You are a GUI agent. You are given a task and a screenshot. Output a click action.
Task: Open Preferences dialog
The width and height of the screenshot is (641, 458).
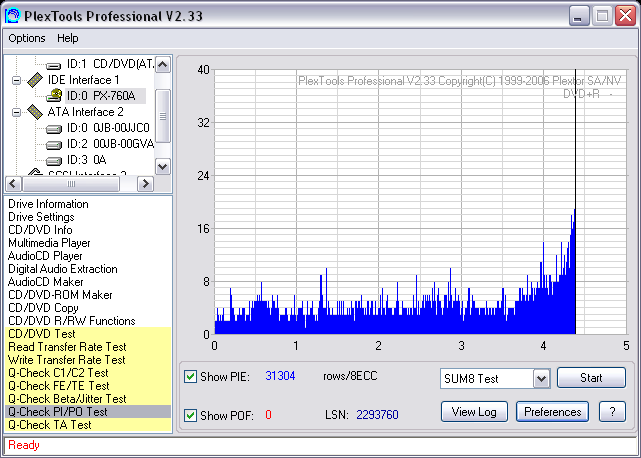click(552, 411)
